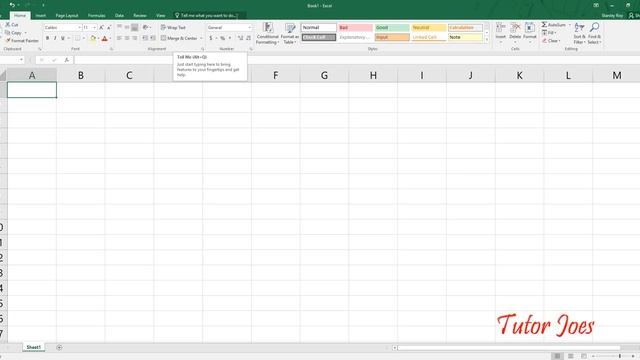The width and height of the screenshot is (640, 360).
Task: Click the Orientation text angle icon
Action: point(145,27)
